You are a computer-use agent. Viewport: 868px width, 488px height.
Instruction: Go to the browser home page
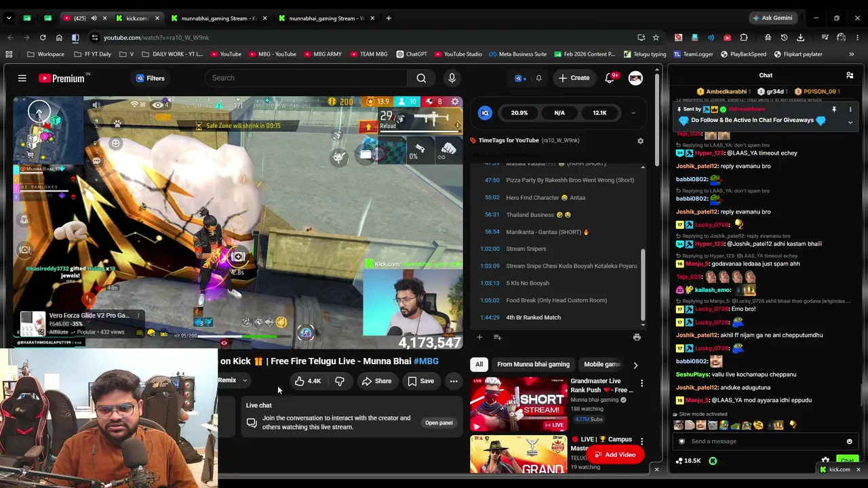click(x=59, y=37)
